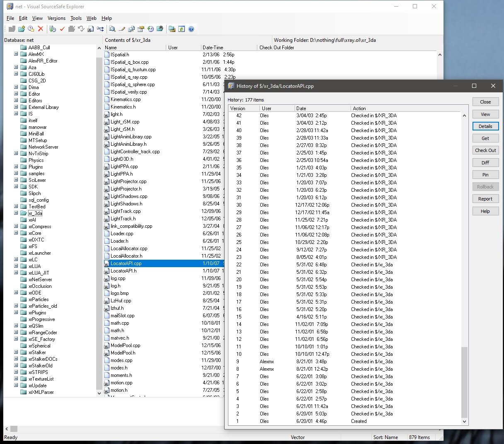The image size is (504, 444).
Task: Click the Get Latest Version toolbar icon
Action: (52, 29)
